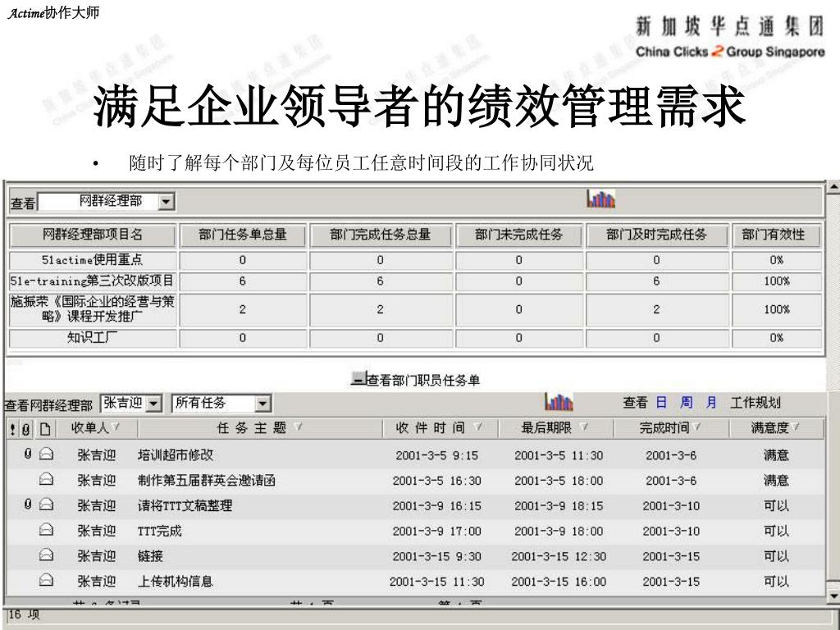This screenshot has width=840, height=630.
Task: Open the 制作第五届群英会邀请函 task
Action: 206,481
